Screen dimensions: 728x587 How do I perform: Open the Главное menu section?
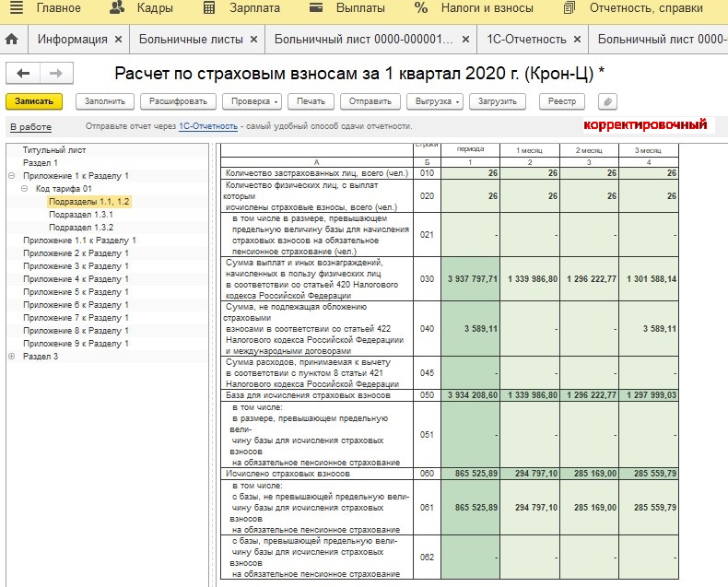pos(58,8)
